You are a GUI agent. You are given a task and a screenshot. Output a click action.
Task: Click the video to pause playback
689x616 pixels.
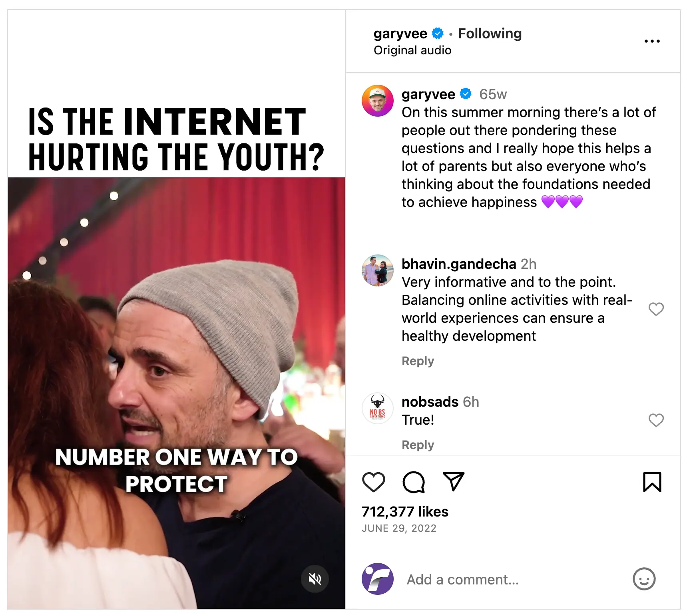click(176, 360)
